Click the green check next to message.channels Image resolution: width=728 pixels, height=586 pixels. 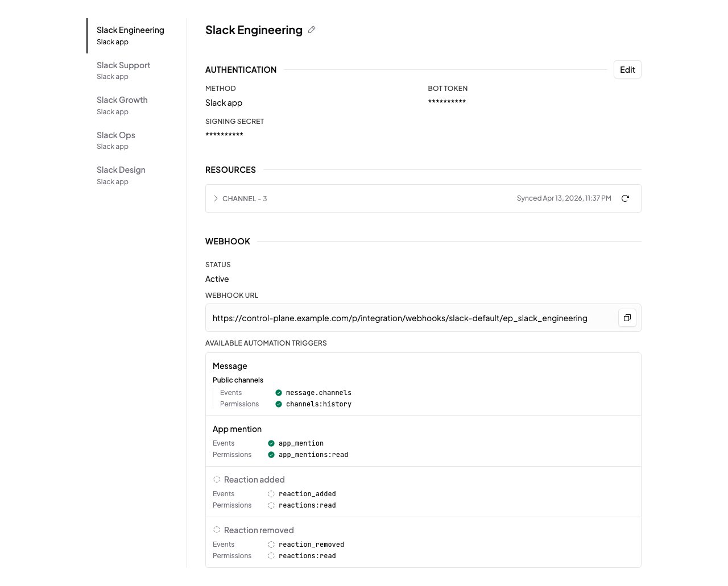(279, 393)
